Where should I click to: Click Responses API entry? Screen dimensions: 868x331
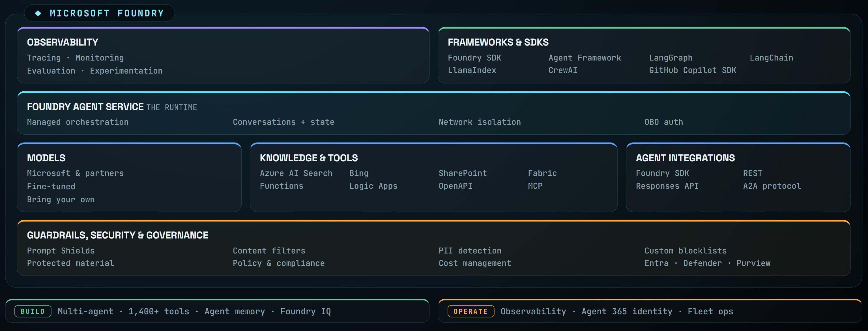[667, 186]
